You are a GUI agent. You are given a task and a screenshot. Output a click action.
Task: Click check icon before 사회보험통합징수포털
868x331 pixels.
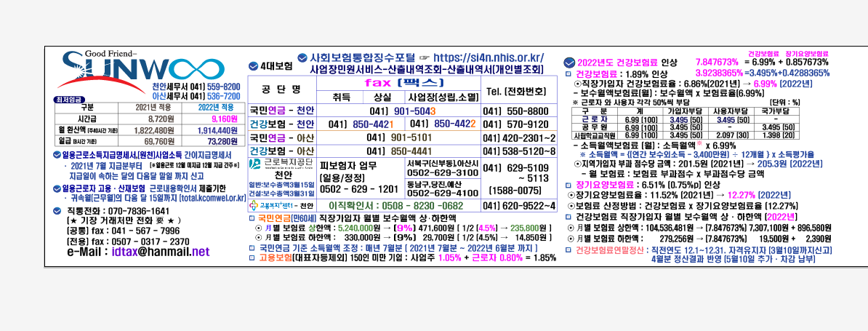pyautogui.click(x=303, y=57)
